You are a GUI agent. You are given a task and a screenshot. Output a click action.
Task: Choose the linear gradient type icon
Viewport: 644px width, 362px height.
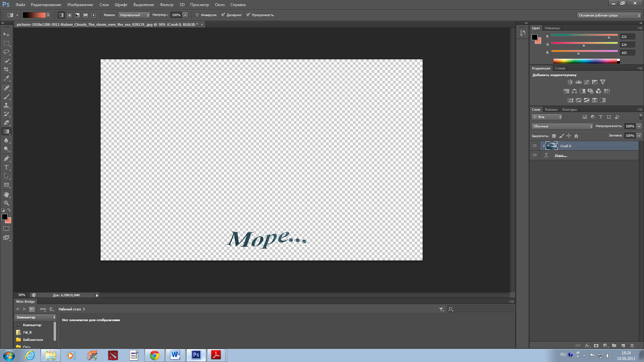point(61,15)
